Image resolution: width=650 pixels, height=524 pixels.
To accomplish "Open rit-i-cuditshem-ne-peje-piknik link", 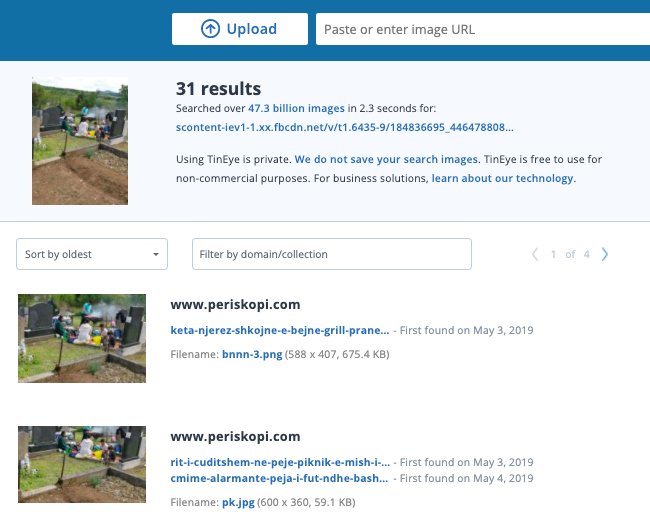I will tap(280, 462).
